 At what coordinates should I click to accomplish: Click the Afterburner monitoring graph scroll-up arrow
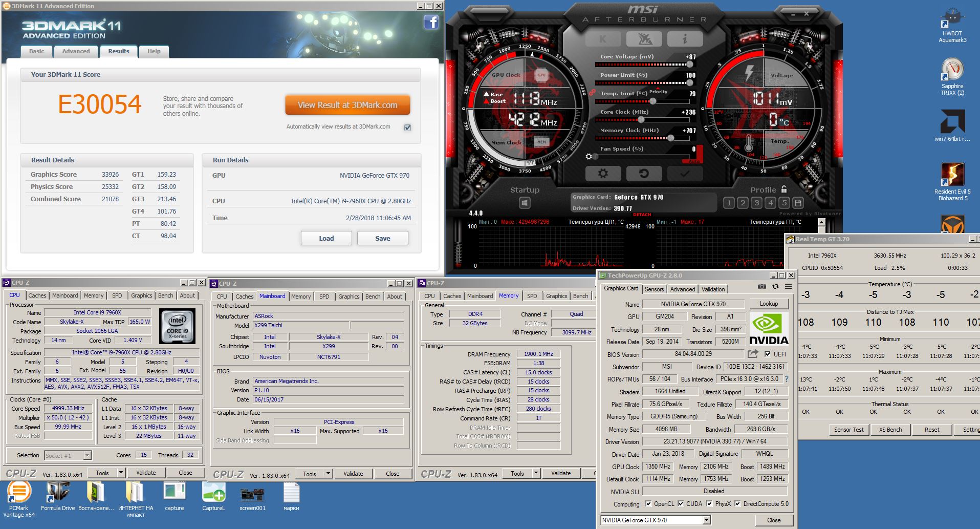coord(822,222)
